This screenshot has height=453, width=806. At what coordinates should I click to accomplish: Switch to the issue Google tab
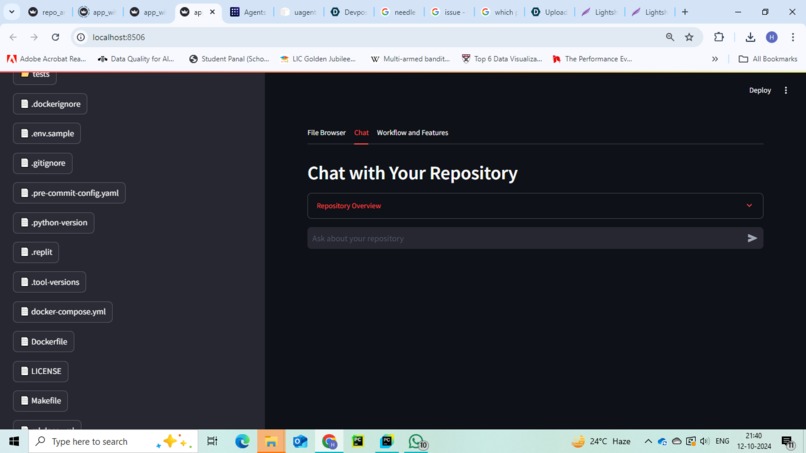(449, 12)
